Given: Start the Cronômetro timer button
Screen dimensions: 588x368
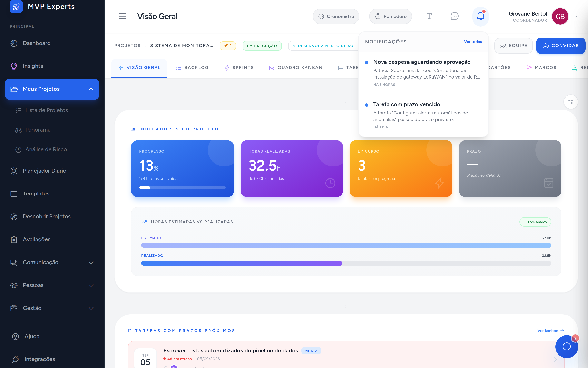Looking at the screenshot, I should [336, 16].
